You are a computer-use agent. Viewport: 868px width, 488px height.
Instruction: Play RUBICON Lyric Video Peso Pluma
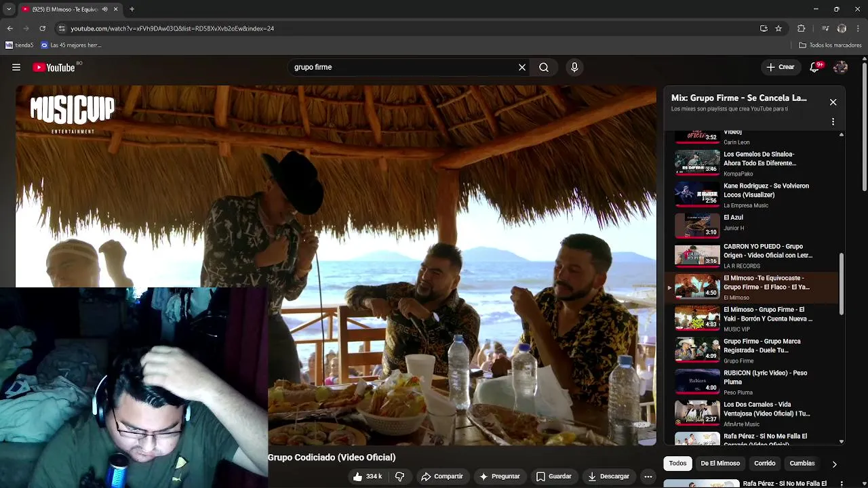(x=753, y=382)
